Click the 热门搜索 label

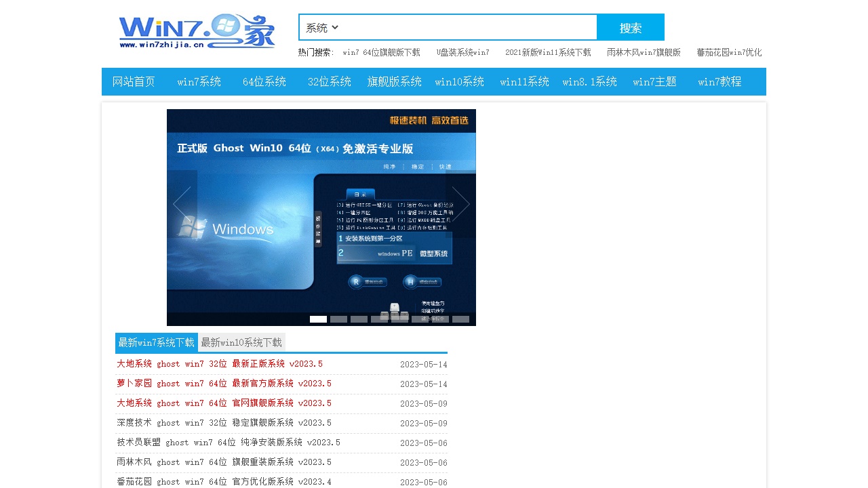[x=315, y=52]
